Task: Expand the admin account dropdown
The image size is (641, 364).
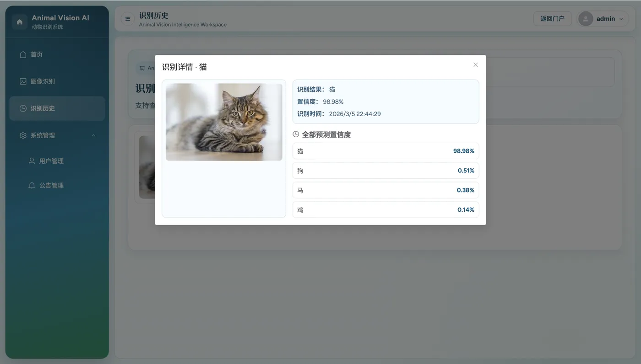Action: (x=622, y=19)
